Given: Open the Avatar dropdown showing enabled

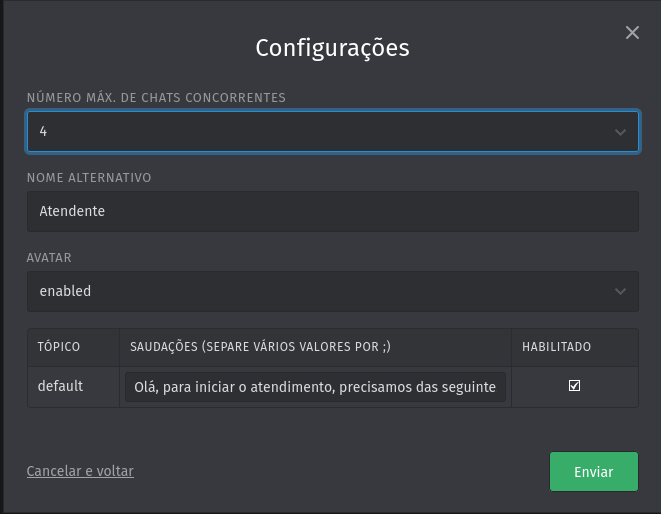Looking at the screenshot, I should [332, 291].
